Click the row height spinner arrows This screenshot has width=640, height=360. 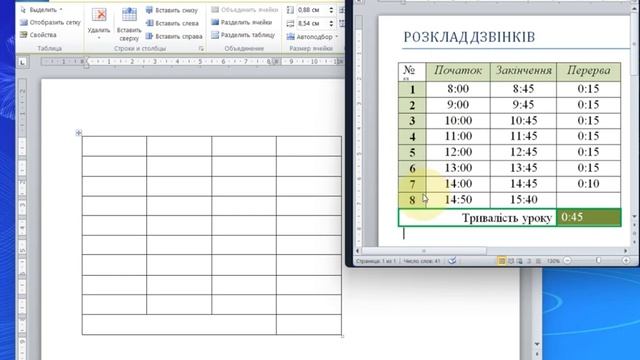(x=331, y=10)
